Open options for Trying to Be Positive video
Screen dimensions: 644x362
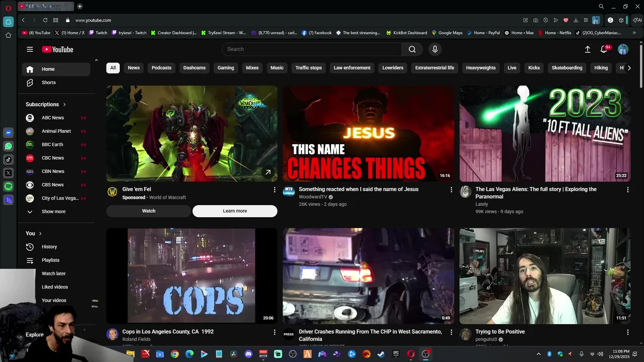[627, 332]
